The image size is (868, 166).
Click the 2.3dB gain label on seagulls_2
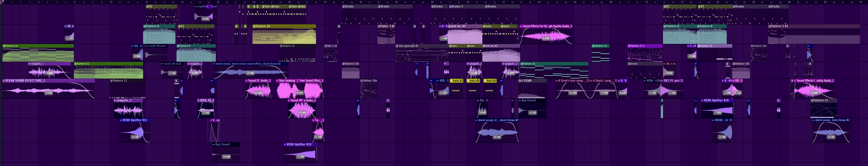point(511,73)
